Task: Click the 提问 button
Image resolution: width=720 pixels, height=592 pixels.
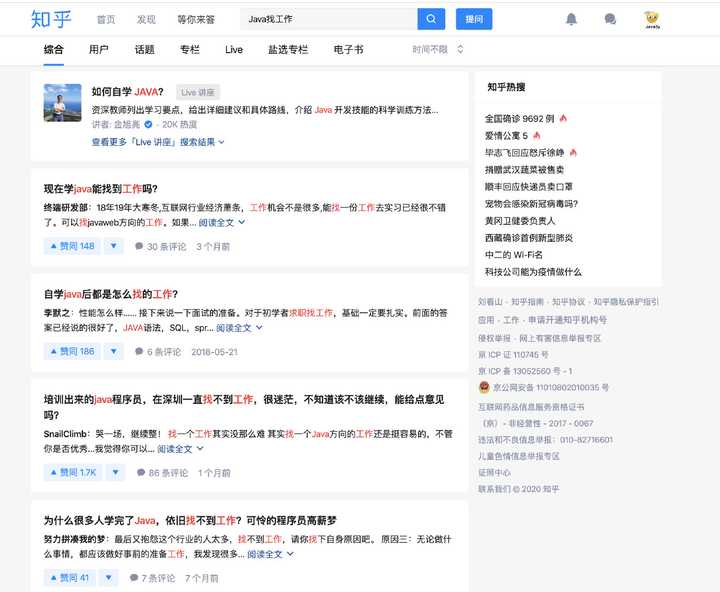Action: [x=474, y=19]
